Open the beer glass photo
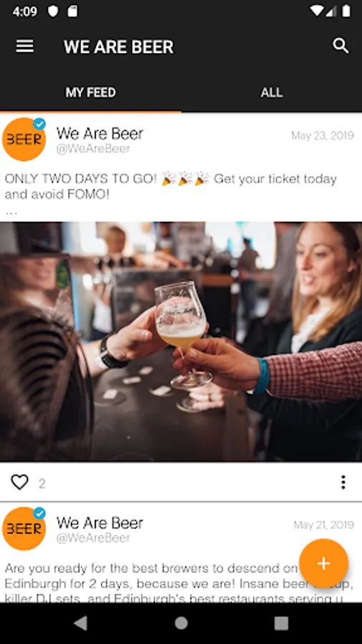 [181, 342]
